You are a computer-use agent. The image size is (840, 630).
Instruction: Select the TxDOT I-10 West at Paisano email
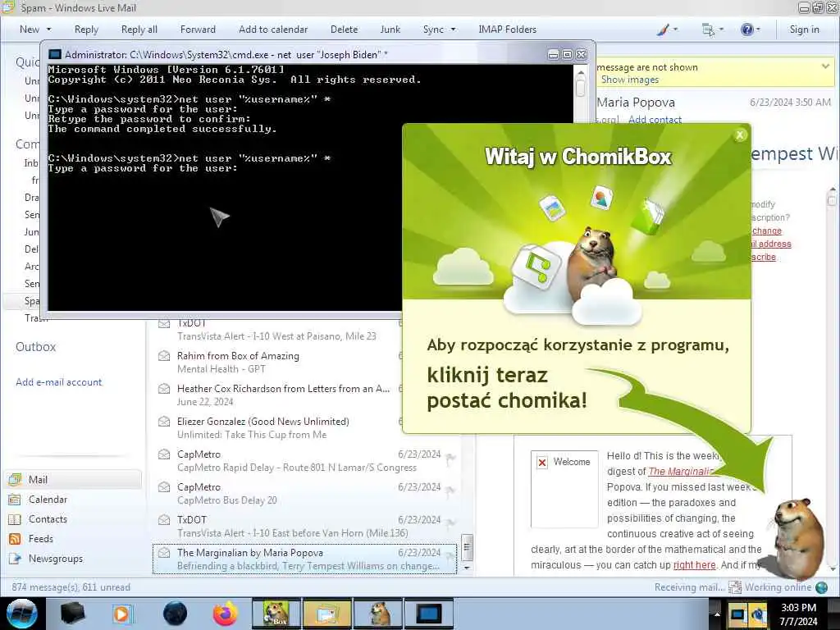coord(279,330)
